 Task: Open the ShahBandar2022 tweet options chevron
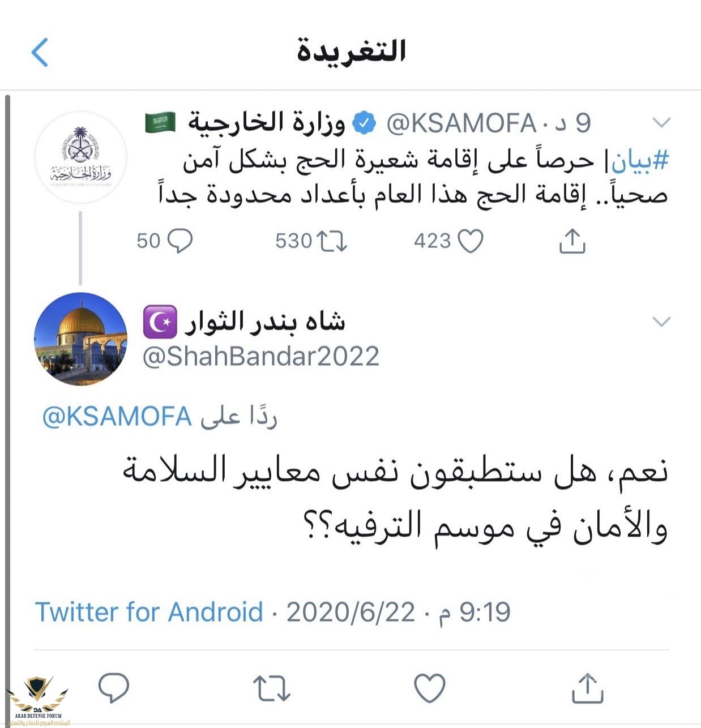[661, 322]
